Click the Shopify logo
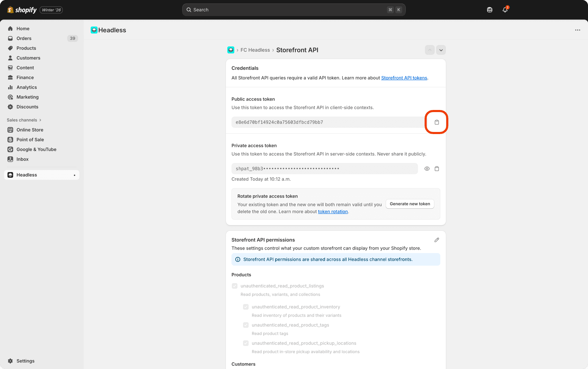This screenshot has height=369, width=588. (22, 10)
